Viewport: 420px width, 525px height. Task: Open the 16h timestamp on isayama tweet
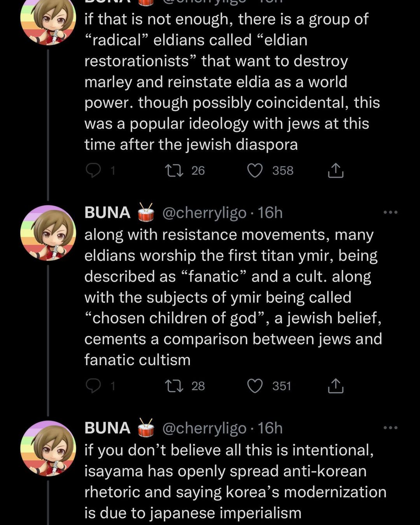click(x=270, y=428)
